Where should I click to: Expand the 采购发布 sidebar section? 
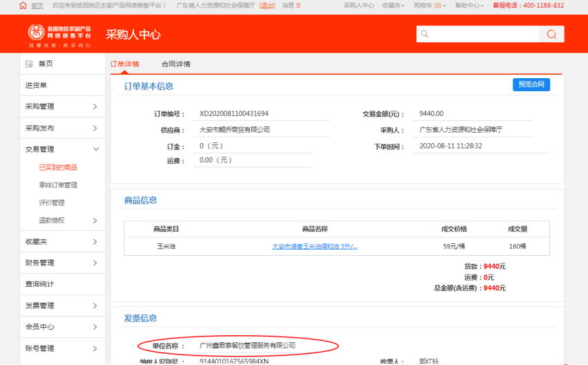95,128
